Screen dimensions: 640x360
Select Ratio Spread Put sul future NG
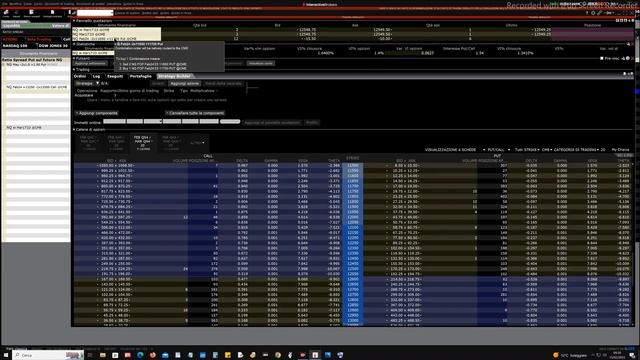tap(32, 60)
